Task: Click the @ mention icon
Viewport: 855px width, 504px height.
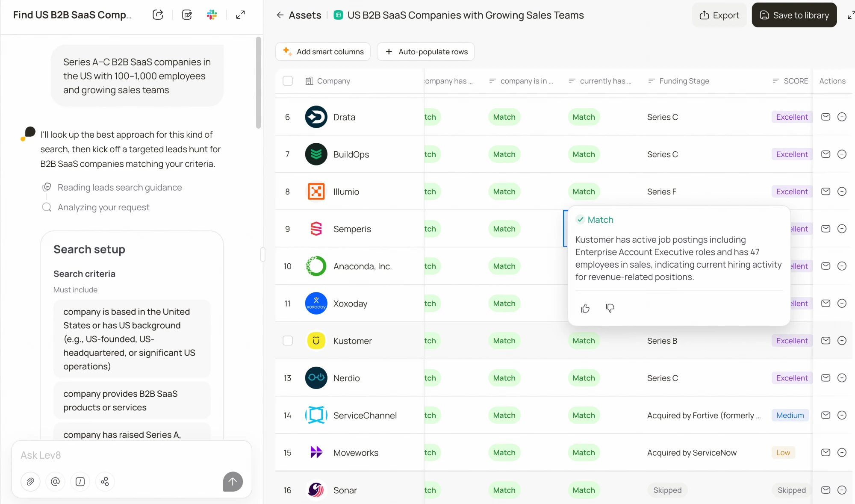Action: (x=55, y=482)
